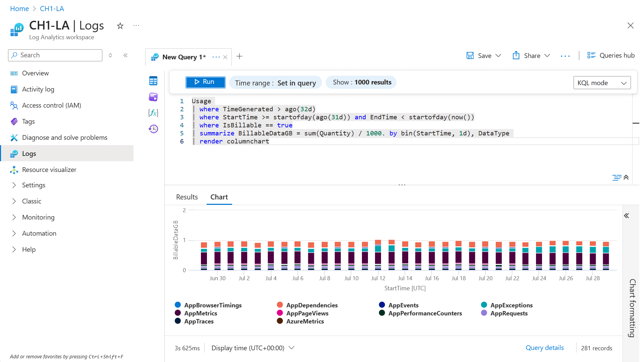The width and height of the screenshot is (644, 362).
Task: Toggle AppMetrics series in the legend
Action: tap(200, 313)
